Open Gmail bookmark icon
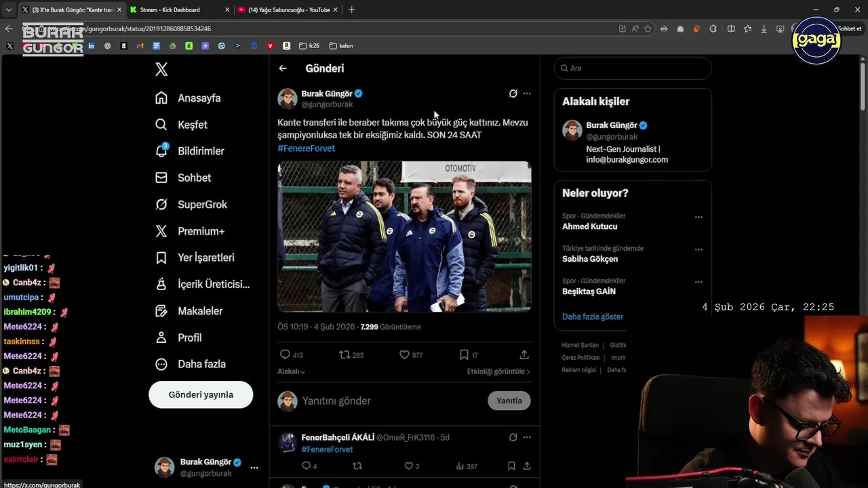Viewport: 868px width, 488px height. coord(140,46)
